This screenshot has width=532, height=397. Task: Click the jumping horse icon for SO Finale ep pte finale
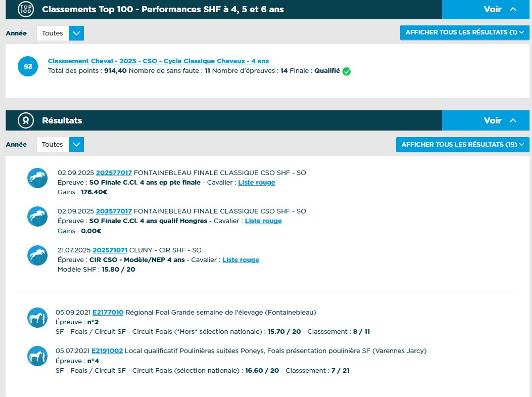(37, 178)
